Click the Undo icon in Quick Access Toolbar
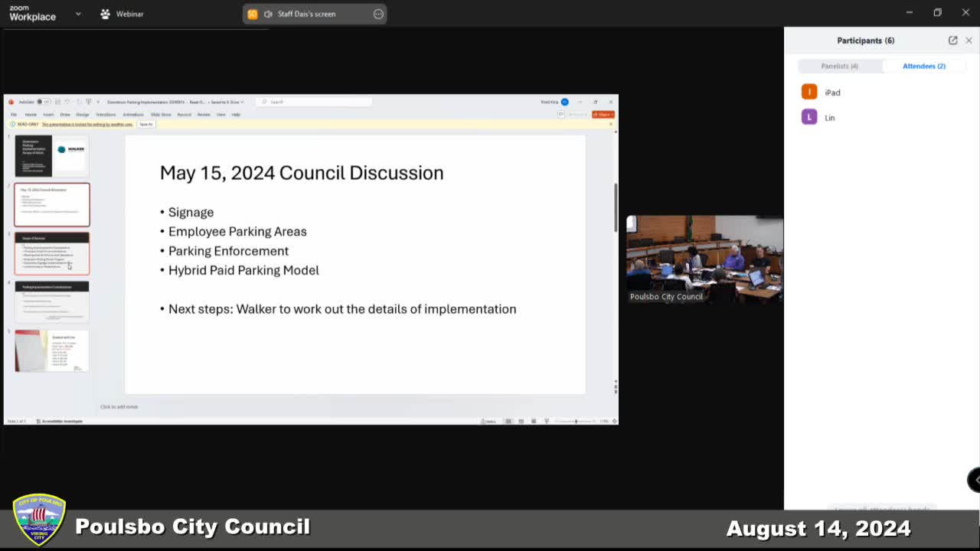 (67, 101)
